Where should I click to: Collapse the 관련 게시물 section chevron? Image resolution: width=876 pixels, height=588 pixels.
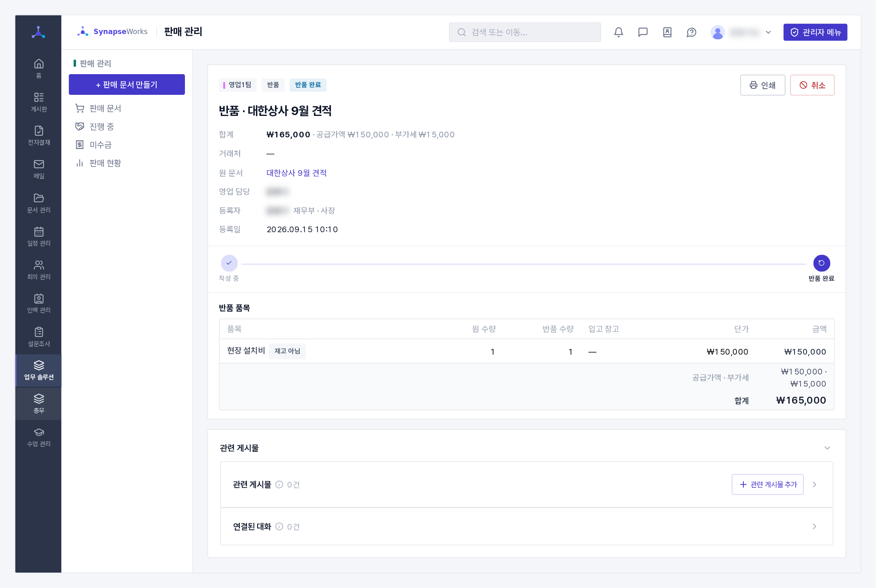coord(827,448)
